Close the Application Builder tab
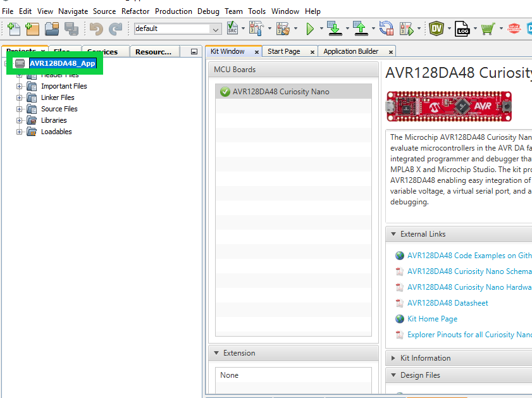 coord(391,52)
